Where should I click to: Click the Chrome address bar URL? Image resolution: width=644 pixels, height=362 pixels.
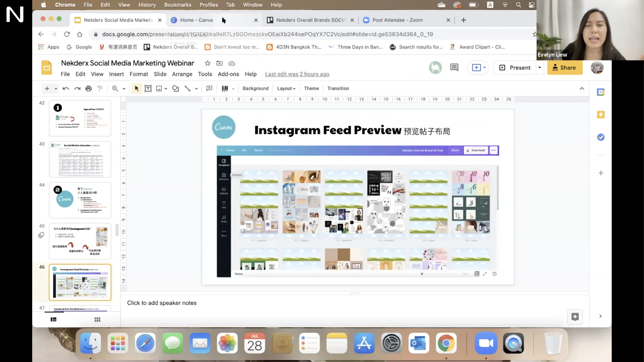[268, 34]
